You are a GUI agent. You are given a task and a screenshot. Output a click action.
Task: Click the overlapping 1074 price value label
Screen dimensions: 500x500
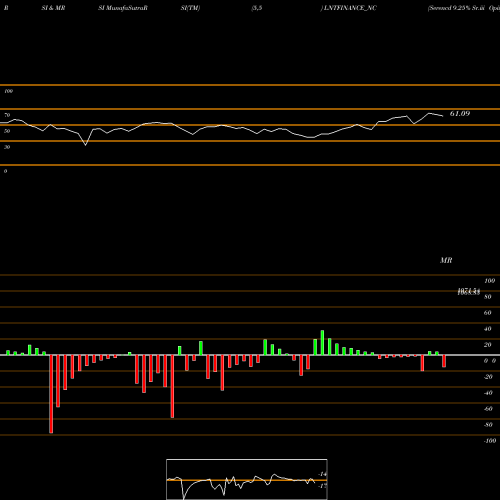[x=469, y=292]
